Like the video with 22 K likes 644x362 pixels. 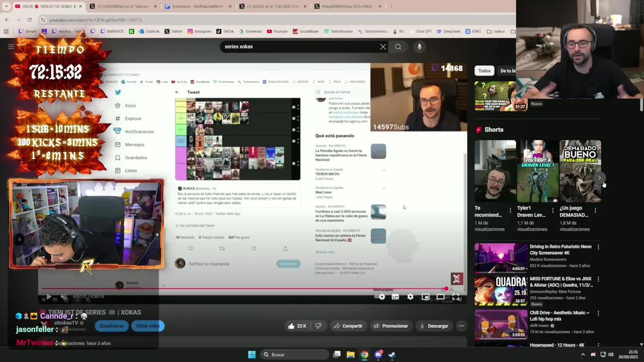[x=297, y=326]
